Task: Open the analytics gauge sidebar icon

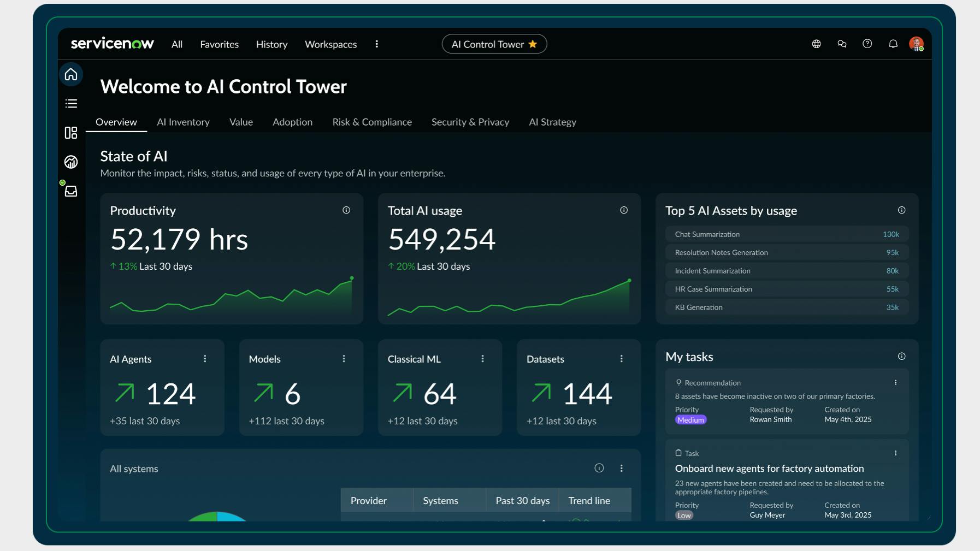Action: click(71, 162)
